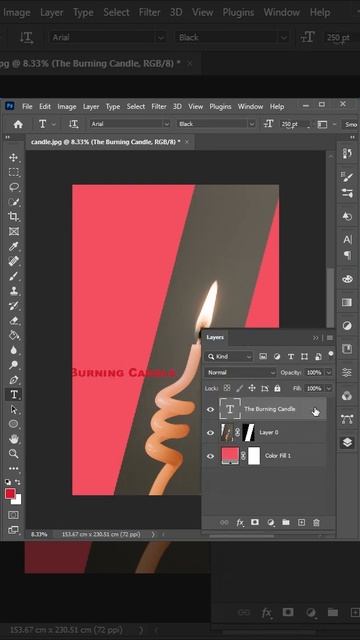Select the Lasso tool

click(x=13, y=187)
